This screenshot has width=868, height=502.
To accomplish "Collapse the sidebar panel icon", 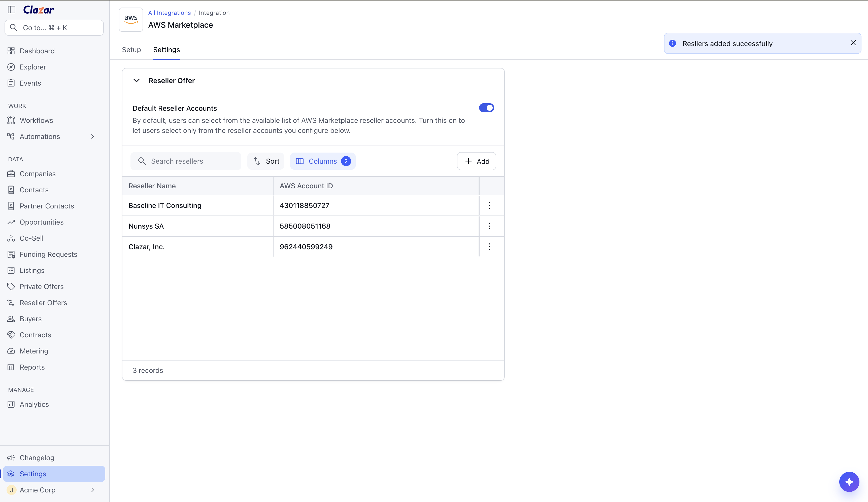I will point(12,10).
